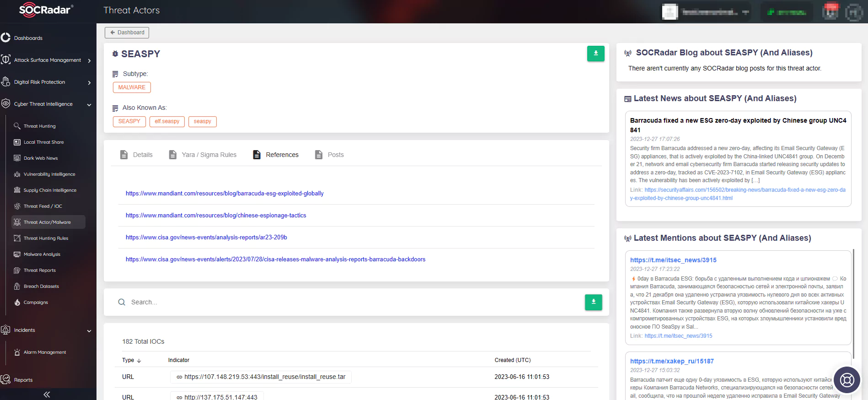Switch to the Details tab
Image resolution: width=868 pixels, height=400 pixels.
pyautogui.click(x=136, y=155)
